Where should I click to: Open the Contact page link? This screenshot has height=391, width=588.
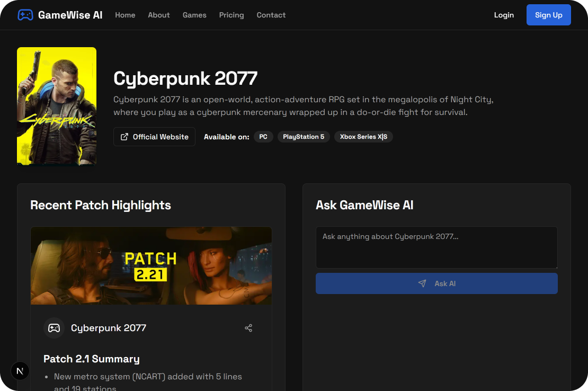tap(271, 15)
